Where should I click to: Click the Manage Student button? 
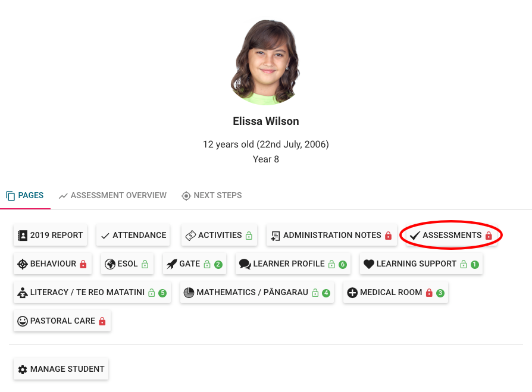click(61, 369)
